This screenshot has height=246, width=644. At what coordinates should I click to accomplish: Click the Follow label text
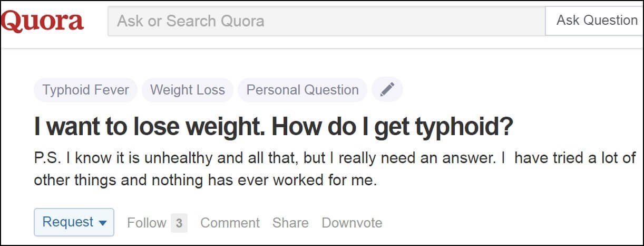147,223
